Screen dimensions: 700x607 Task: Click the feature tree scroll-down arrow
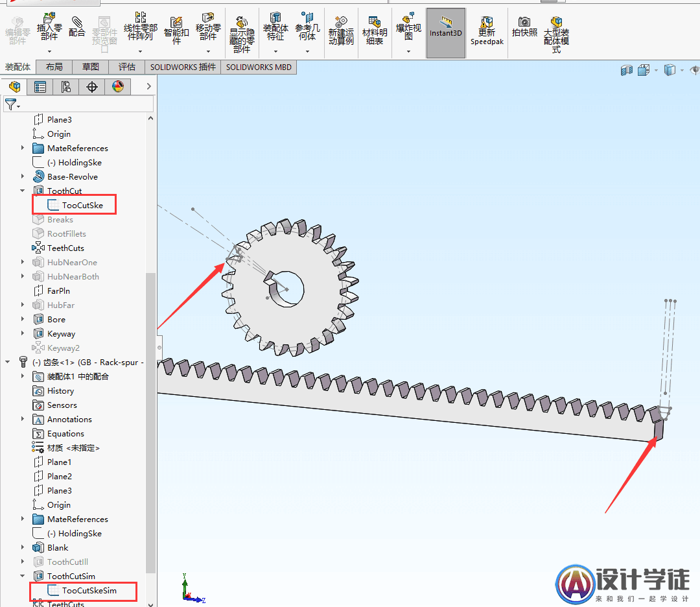point(150,604)
